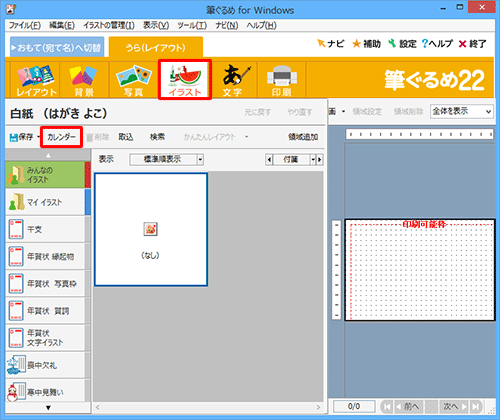Image resolution: width=500 pixels, height=420 pixels.
Task: Click the 検索 search button
Action: pos(157,137)
